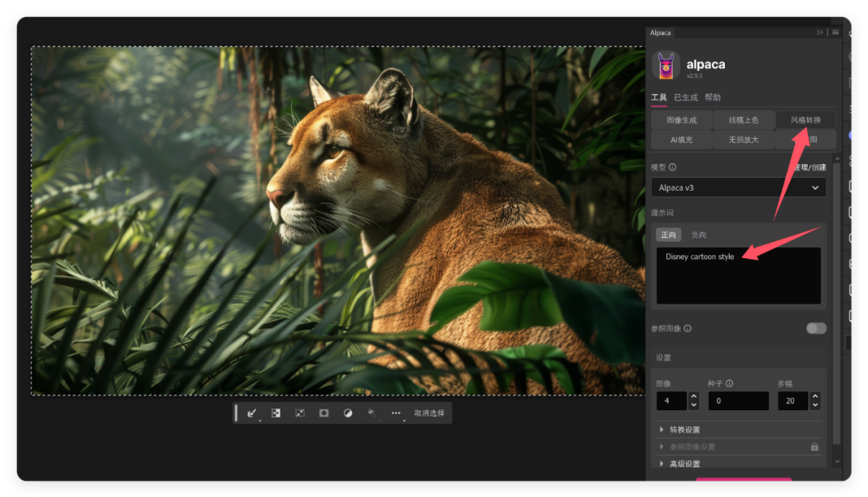Click the invert selection icon in toolbar
This screenshot has height=497, width=868.
[276, 413]
